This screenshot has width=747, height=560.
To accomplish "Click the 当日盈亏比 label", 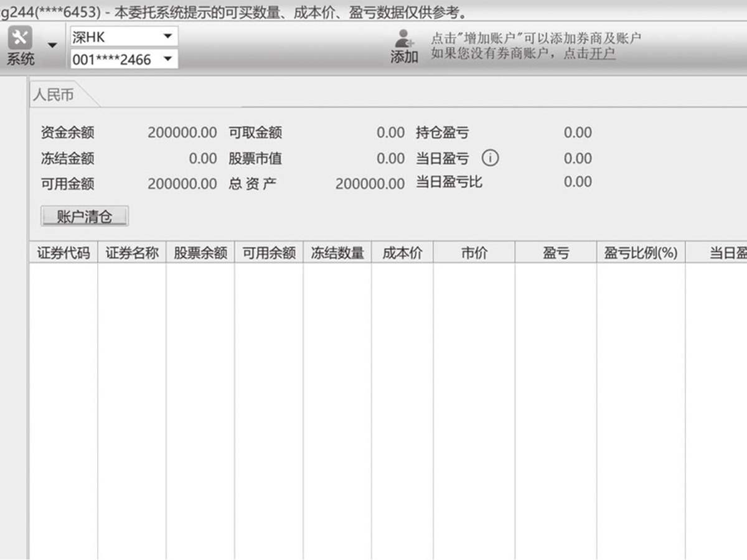I will [449, 182].
